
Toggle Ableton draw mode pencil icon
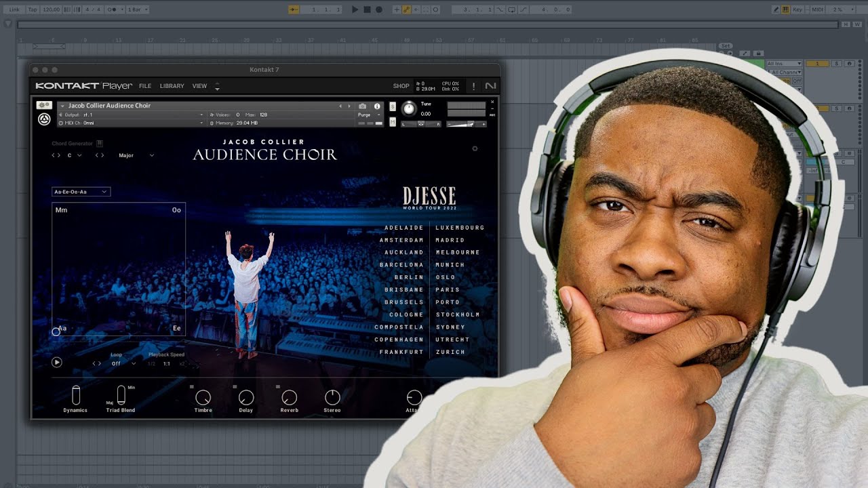[x=776, y=9]
